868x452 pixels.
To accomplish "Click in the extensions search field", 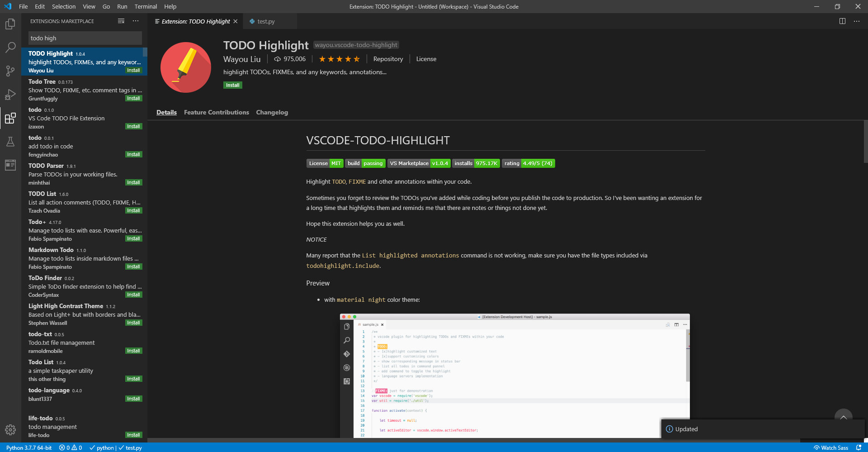I will (85, 38).
